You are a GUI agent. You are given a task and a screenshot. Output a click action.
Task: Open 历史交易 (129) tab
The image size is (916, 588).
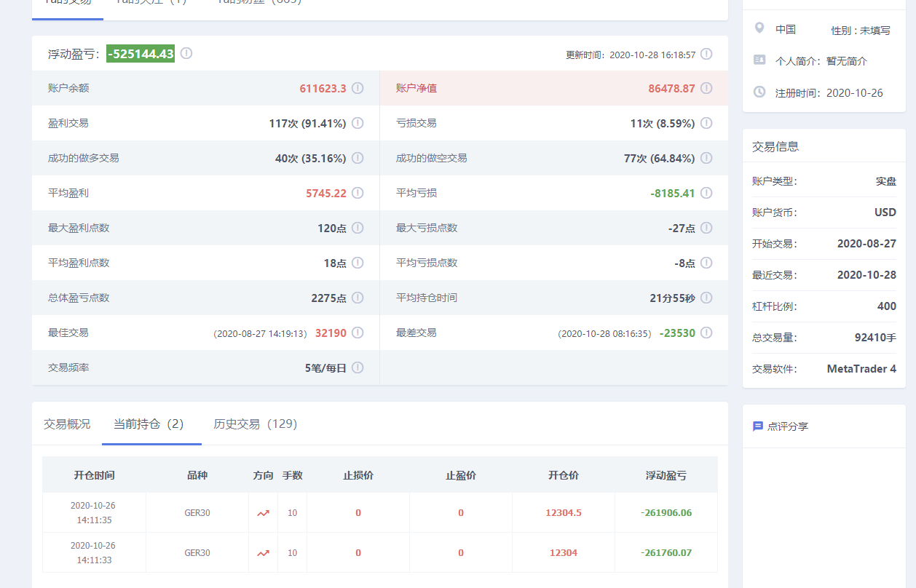coord(255,424)
